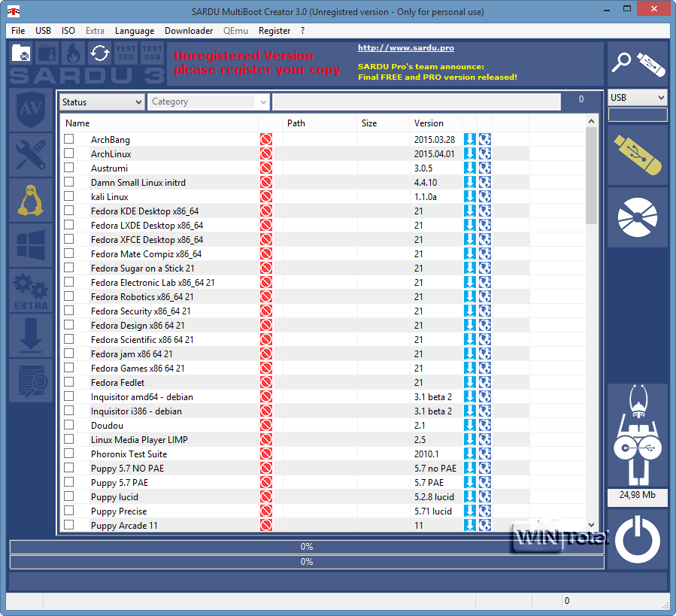Sort list by Size column header

click(383, 123)
